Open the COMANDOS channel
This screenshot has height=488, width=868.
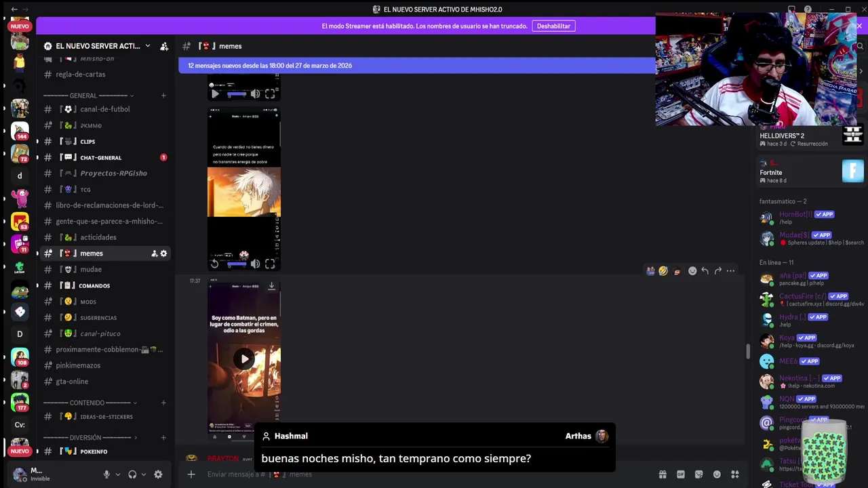104,285
